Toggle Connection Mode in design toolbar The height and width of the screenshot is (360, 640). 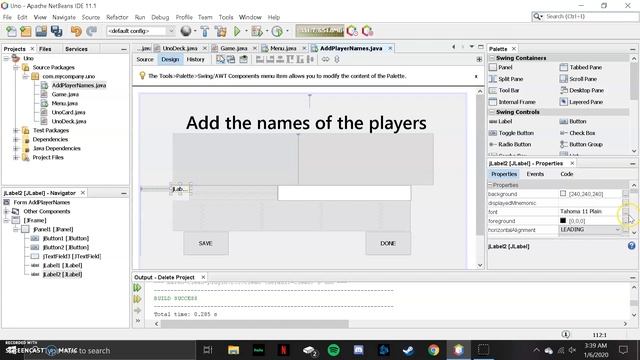[x=231, y=60]
